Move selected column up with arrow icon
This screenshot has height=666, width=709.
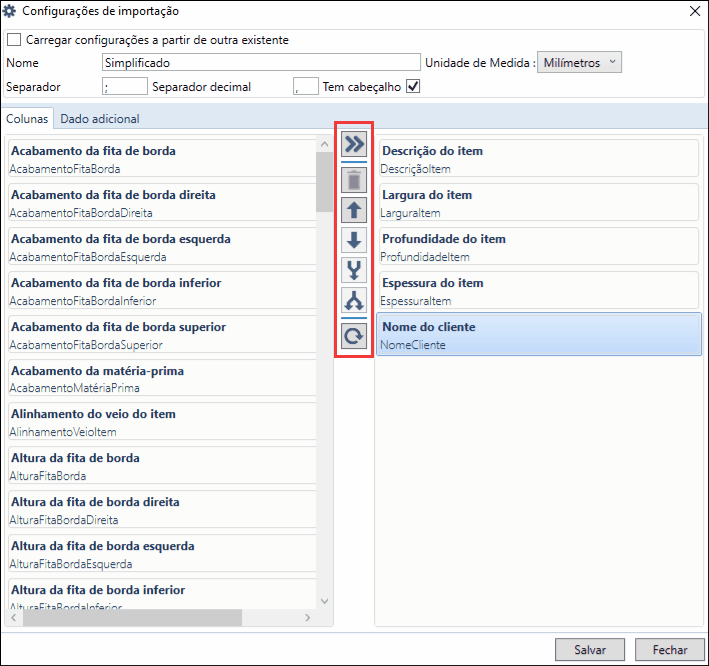click(x=354, y=210)
